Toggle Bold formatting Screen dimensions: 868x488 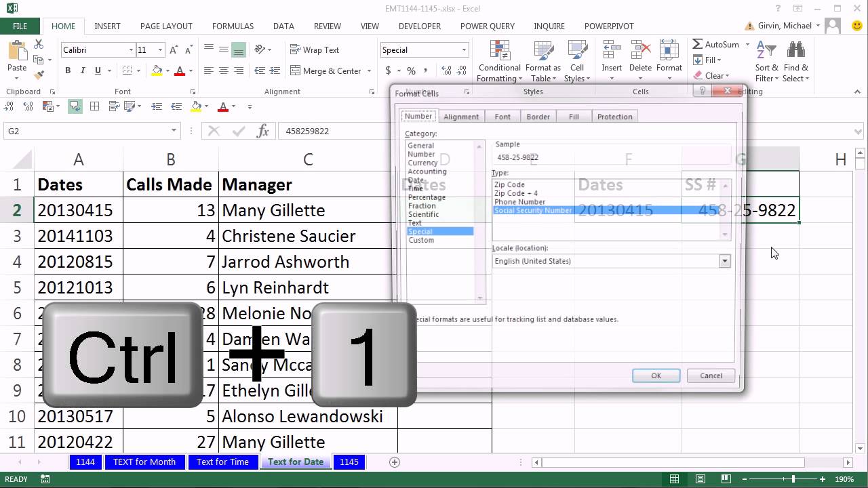(68, 70)
